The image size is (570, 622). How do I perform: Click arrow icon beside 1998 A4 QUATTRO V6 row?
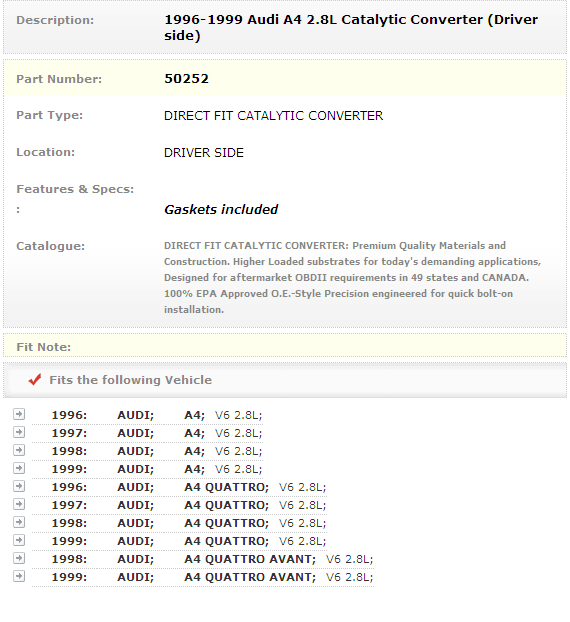click(19, 522)
